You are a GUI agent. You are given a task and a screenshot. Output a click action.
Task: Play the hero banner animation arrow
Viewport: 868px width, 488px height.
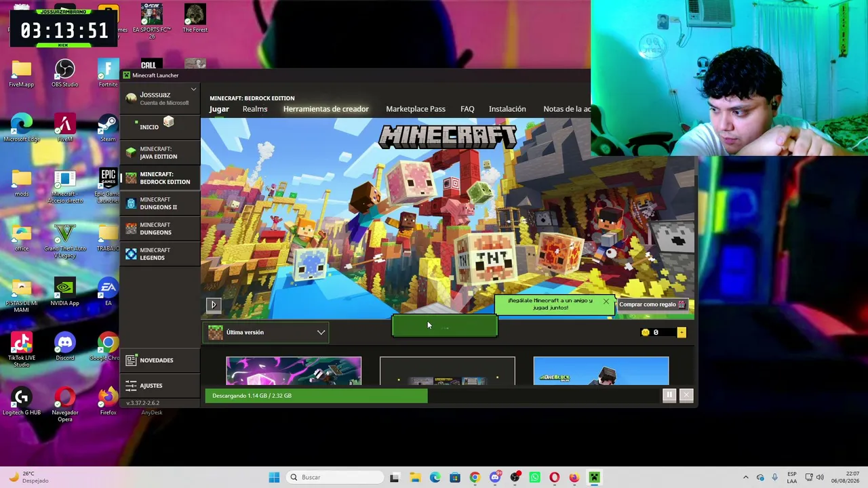pyautogui.click(x=214, y=304)
